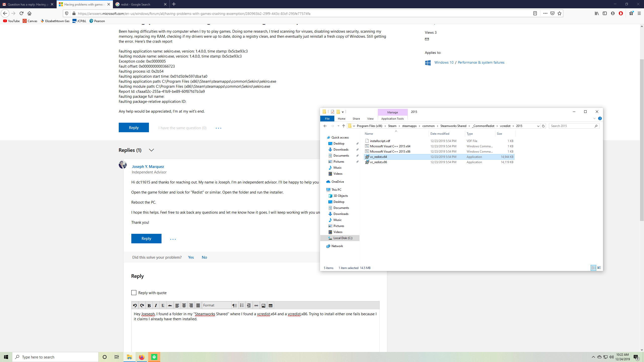
Task: Pin the Downloads folder in Quick access
Action: click(357, 149)
